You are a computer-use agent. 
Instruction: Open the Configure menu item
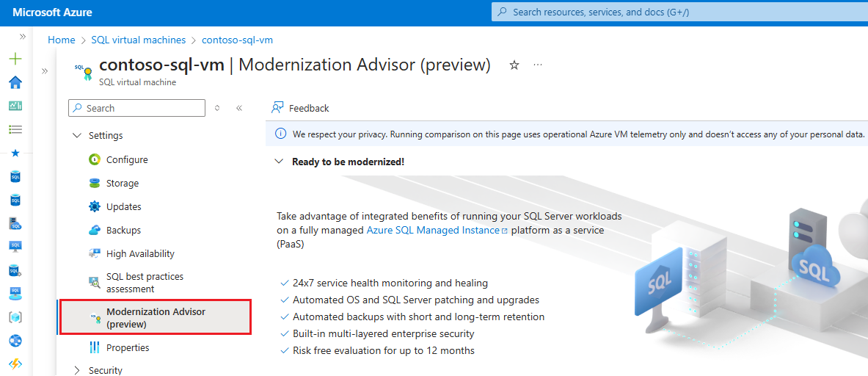pyautogui.click(x=127, y=160)
